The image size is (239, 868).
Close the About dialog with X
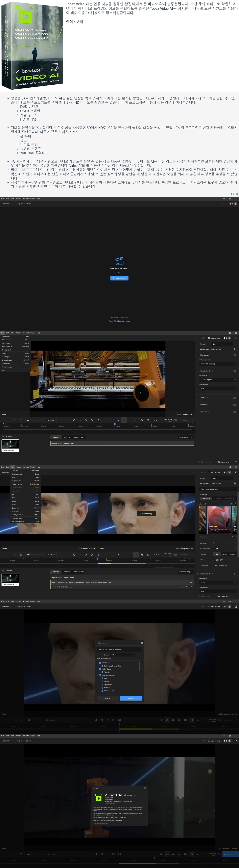click(145, 788)
